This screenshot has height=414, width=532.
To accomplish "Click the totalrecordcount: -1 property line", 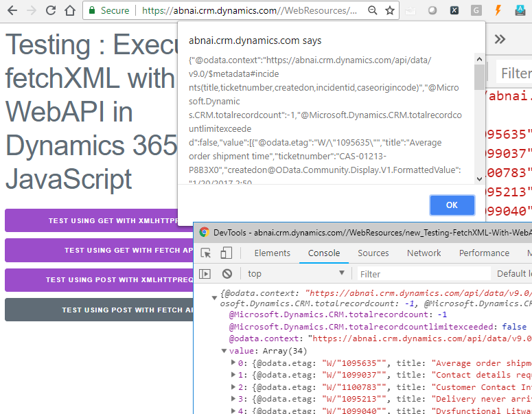I will tap(338, 314).
